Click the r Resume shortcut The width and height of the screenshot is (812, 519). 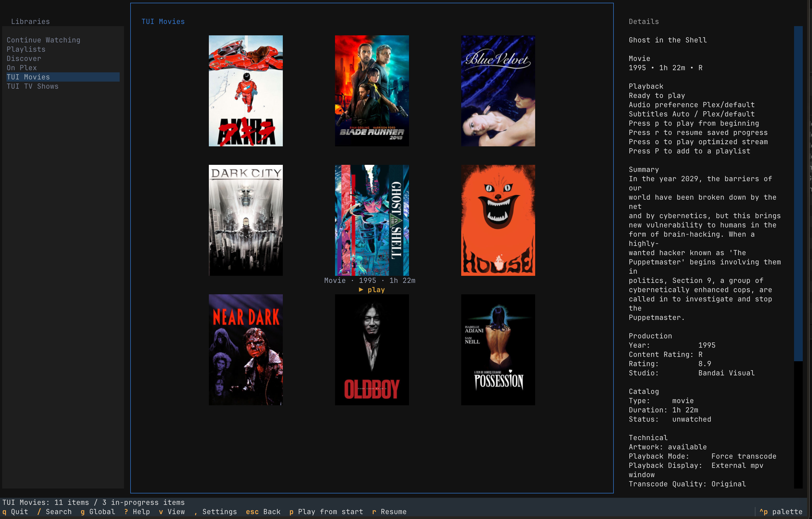tap(389, 512)
